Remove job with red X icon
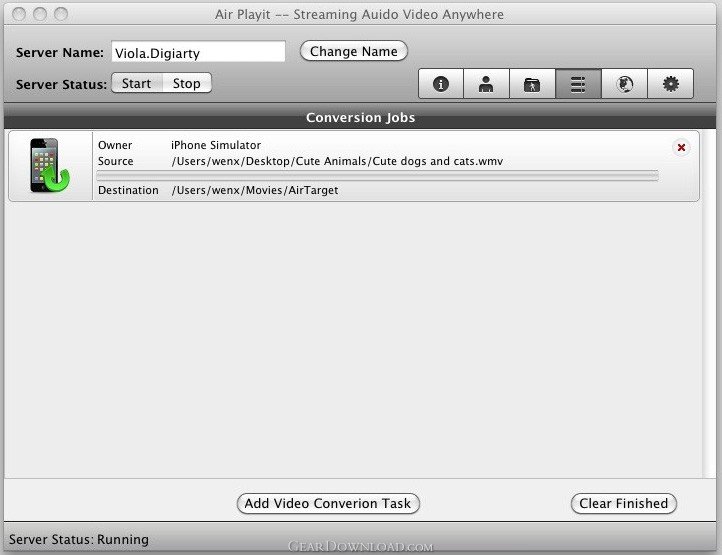The height and width of the screenshot is (555, 722). coord(681,147)
